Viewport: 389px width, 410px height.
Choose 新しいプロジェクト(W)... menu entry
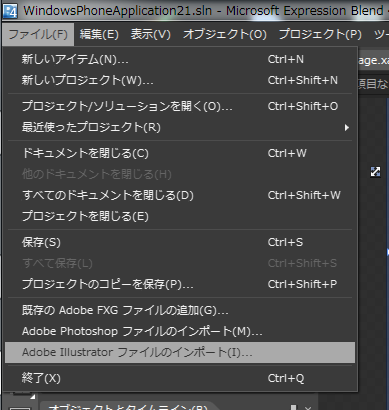(180, 80)
